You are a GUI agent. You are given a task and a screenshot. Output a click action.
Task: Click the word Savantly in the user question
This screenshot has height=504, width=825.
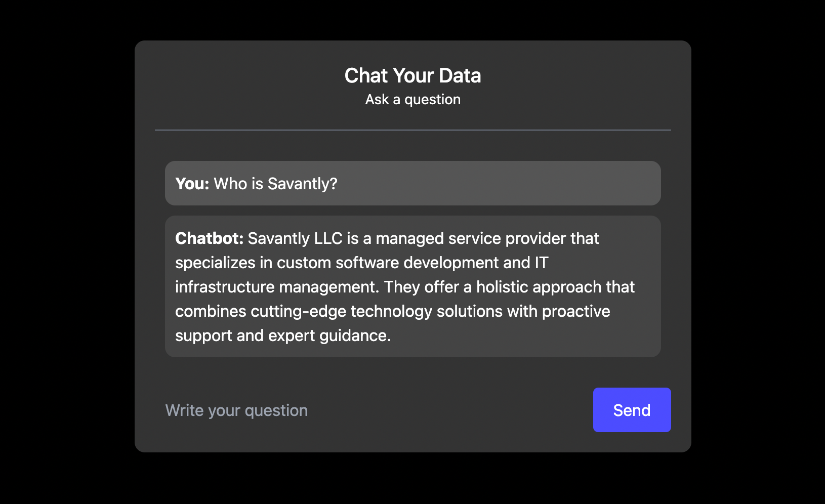pos(297,183)
